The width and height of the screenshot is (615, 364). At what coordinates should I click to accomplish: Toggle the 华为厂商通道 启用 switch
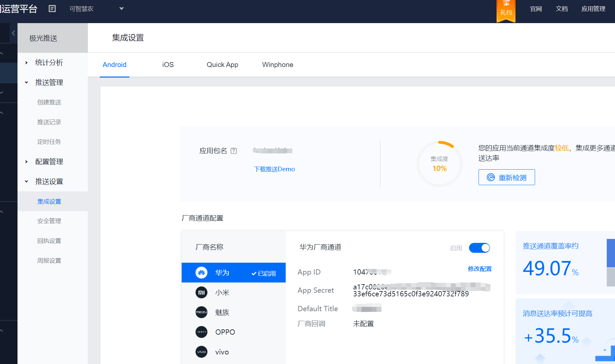[479, 248]
